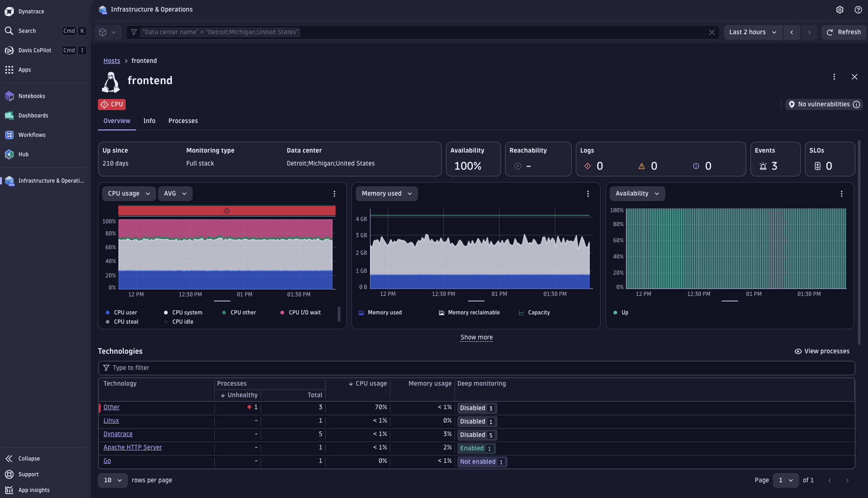Open Availability chart options menu
Image resolution: width=868 pixels, height=498 pixels.
coord(842,194)
